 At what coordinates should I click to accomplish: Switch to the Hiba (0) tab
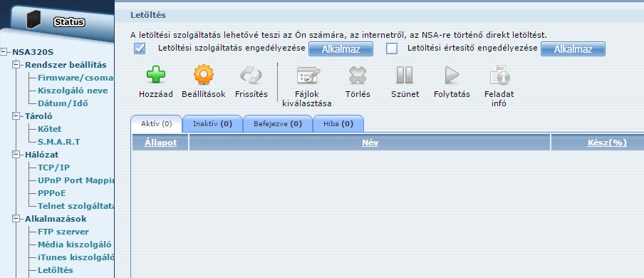pos(338,124)
